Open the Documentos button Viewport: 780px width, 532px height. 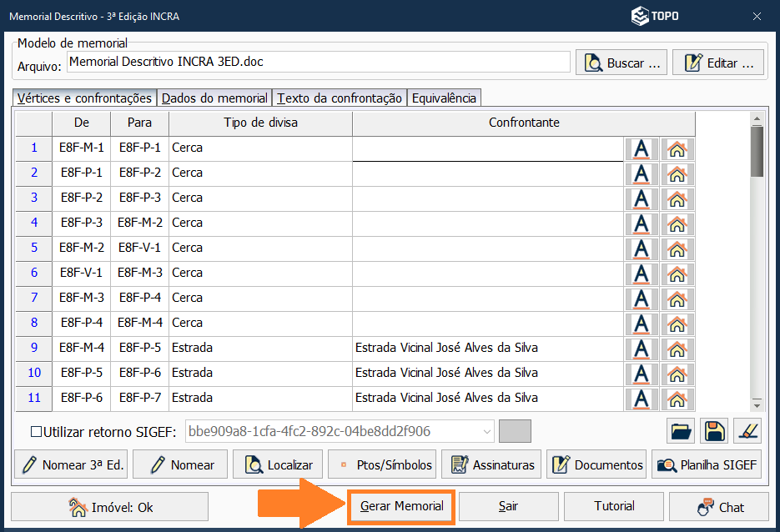(x=596, y=464)
